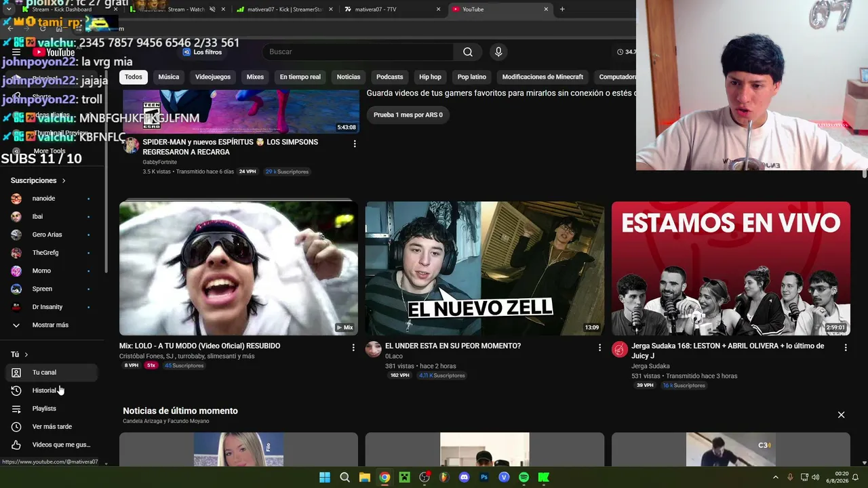868x488 pixels.
Task: Open FL Studio from the taskbar
Action: click(444, 477)
